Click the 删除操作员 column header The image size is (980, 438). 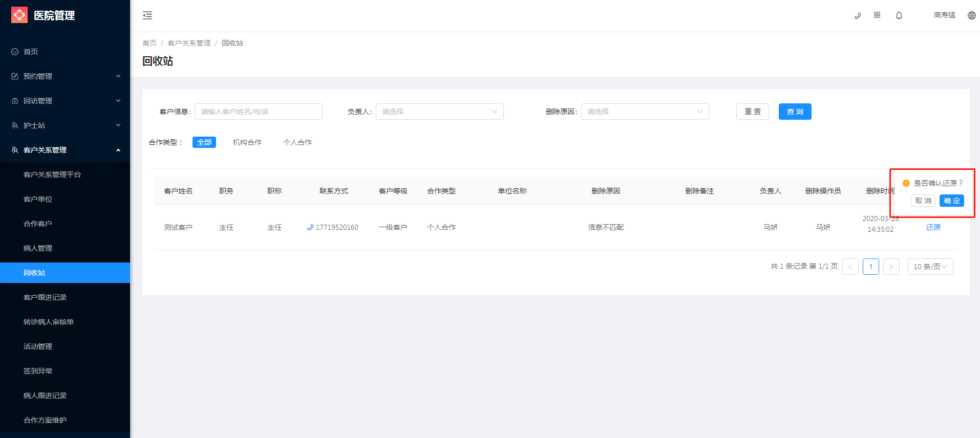(823, 191)
